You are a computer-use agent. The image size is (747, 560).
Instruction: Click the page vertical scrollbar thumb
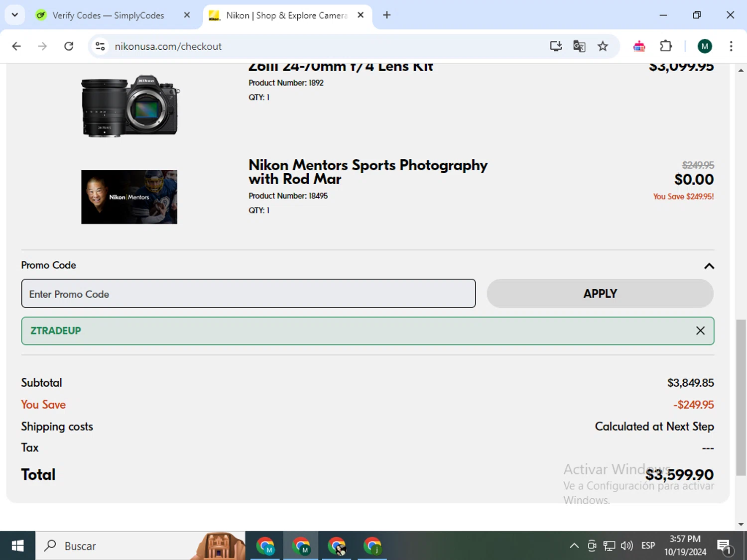[x=741, y=397]
